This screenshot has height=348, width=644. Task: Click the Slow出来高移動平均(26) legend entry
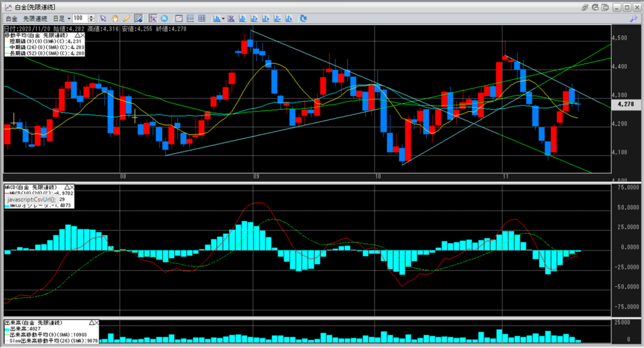[52, 340]
